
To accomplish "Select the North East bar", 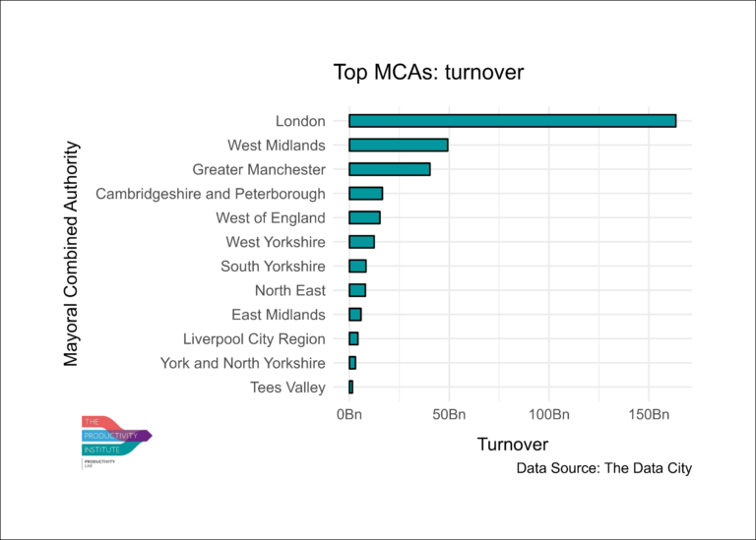I will coord(357,290).
